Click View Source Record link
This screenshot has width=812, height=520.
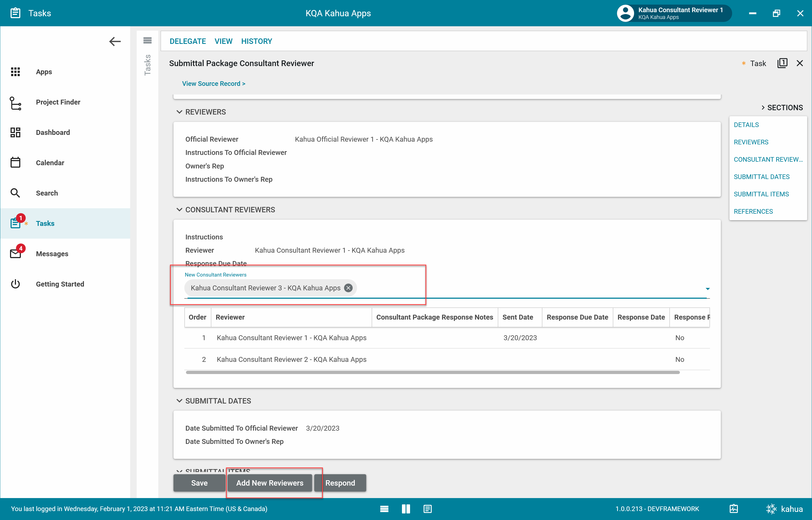point(214,83)
